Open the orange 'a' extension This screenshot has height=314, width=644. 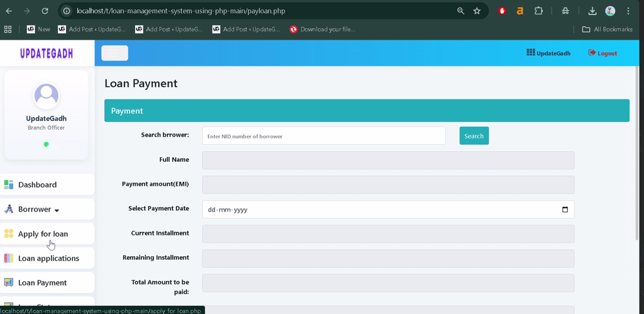(520, 11)
